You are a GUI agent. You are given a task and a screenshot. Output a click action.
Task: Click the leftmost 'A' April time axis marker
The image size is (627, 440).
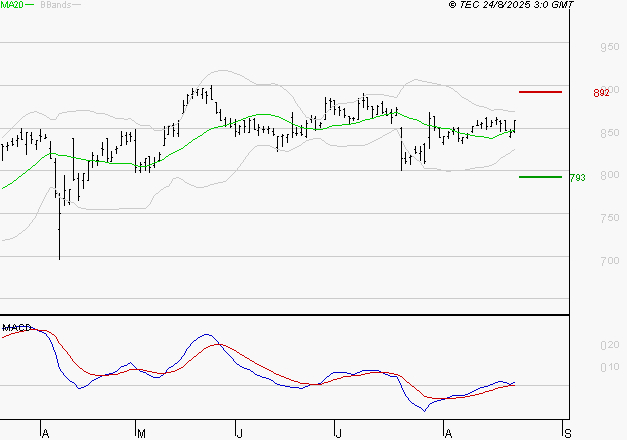(x=45, y=432)
